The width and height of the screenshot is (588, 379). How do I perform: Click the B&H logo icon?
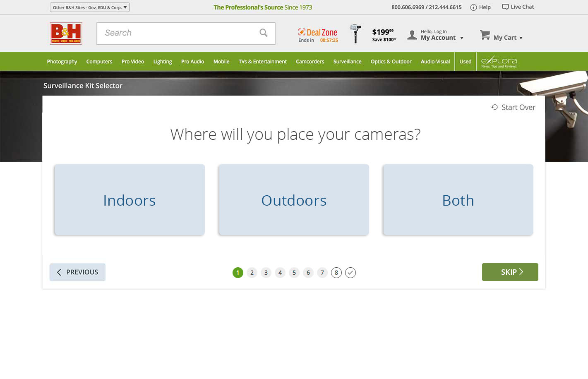(66, 34)
